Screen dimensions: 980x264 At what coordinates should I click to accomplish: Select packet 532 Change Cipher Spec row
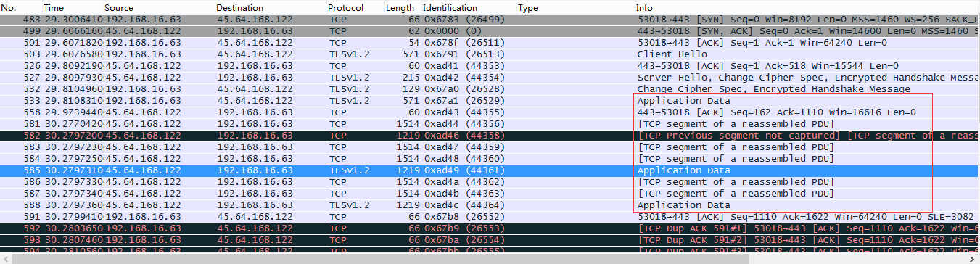[490, 89]
